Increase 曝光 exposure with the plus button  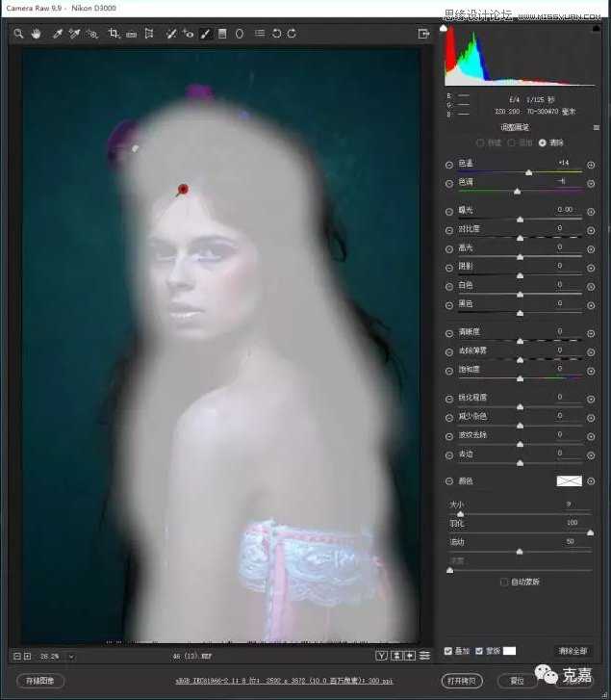(591, 212)
